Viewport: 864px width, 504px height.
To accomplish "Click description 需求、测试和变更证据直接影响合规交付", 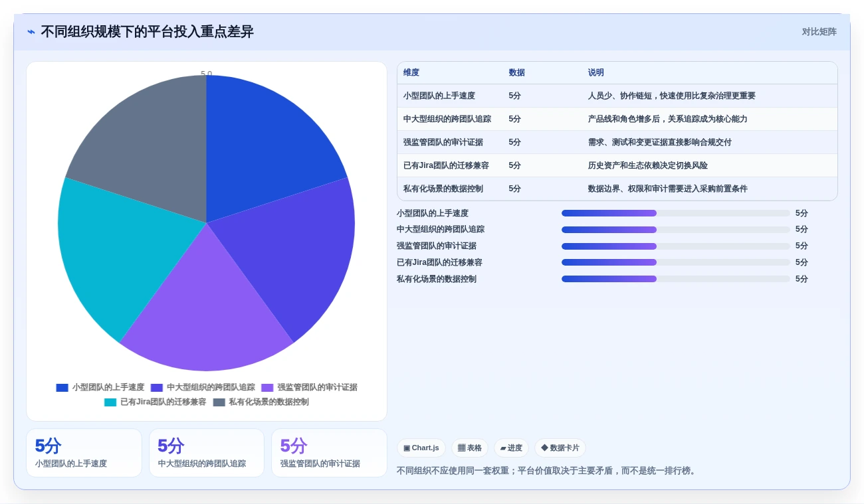I will coord(660,142).
